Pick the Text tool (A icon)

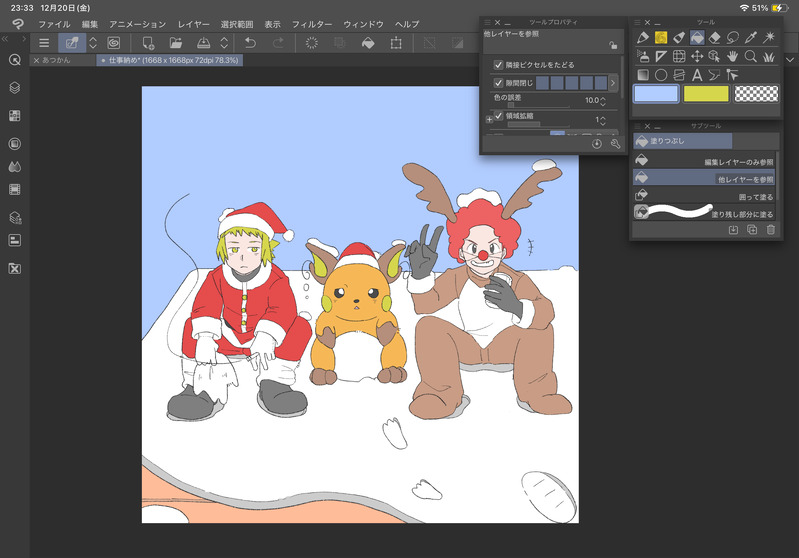[697, 74]
